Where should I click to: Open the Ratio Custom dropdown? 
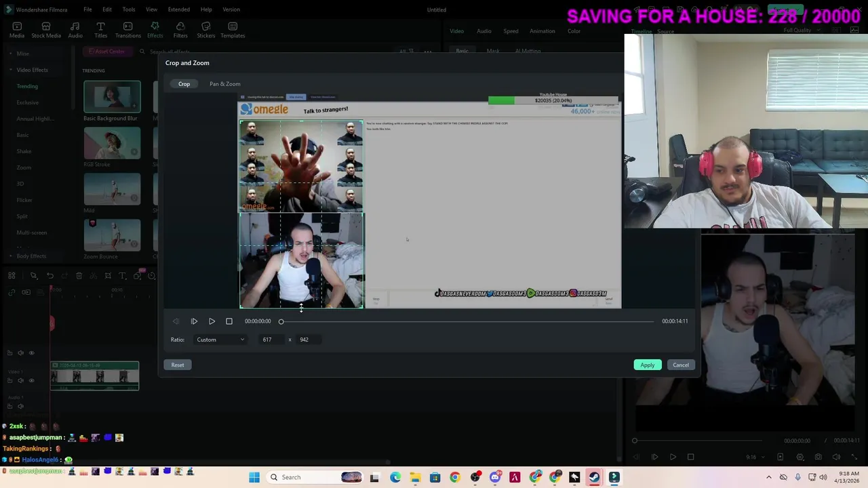[x=220, y=340]
